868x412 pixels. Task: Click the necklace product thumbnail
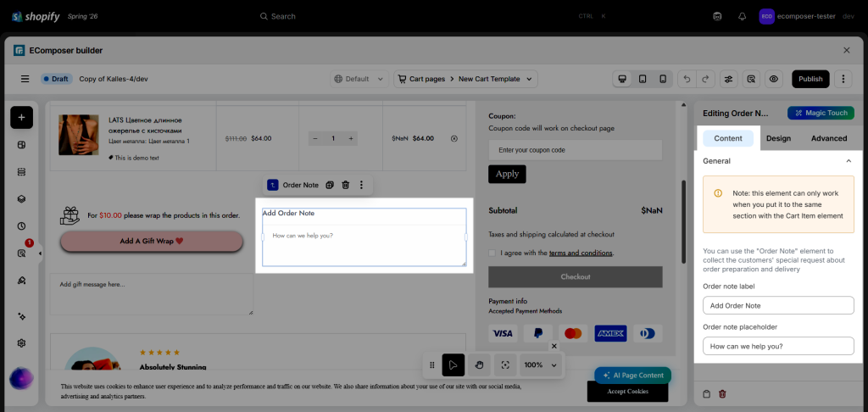point(79,135)
